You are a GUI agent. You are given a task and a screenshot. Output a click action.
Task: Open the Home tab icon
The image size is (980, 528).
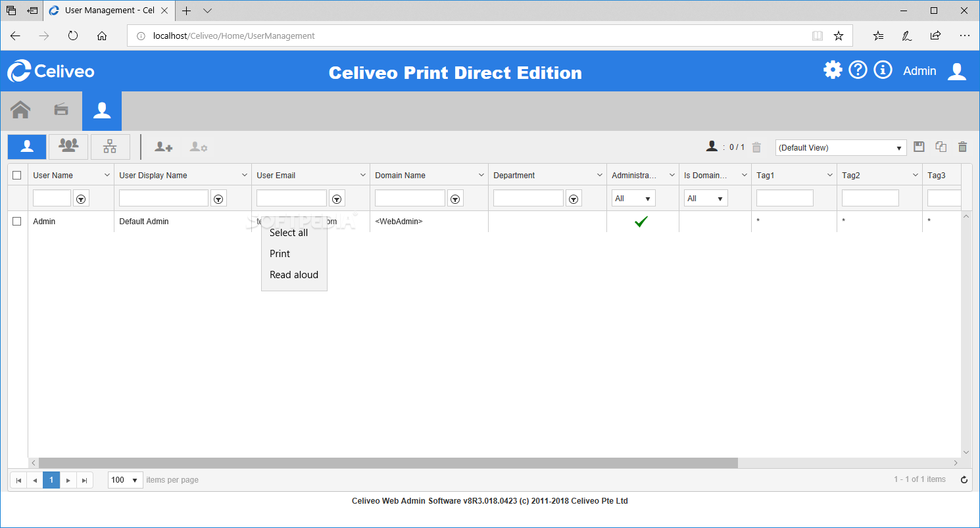click(20, 110)
